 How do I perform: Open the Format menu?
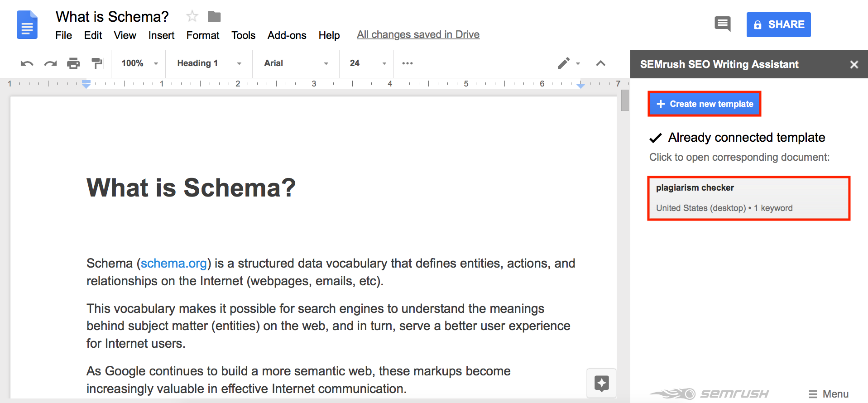click(202, 35)
